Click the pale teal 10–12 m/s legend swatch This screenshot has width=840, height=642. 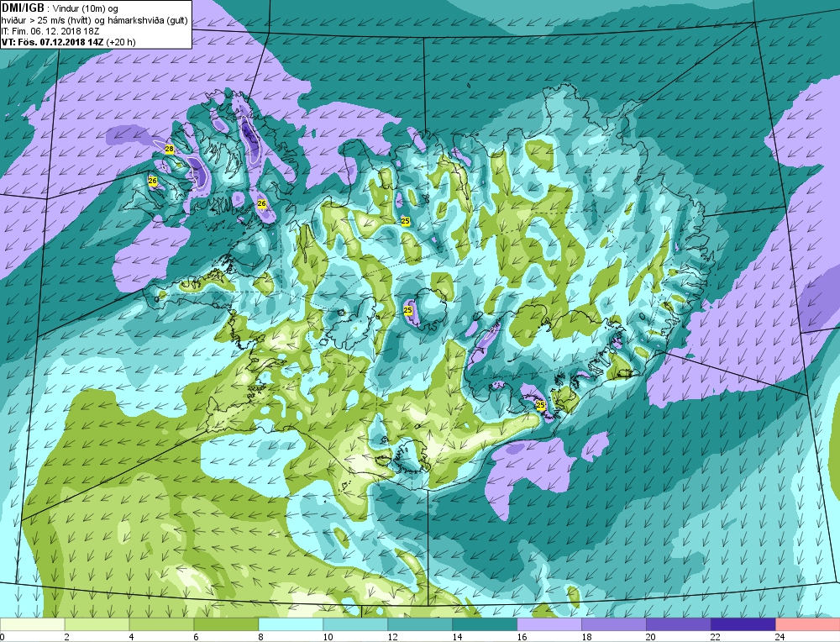355,624
